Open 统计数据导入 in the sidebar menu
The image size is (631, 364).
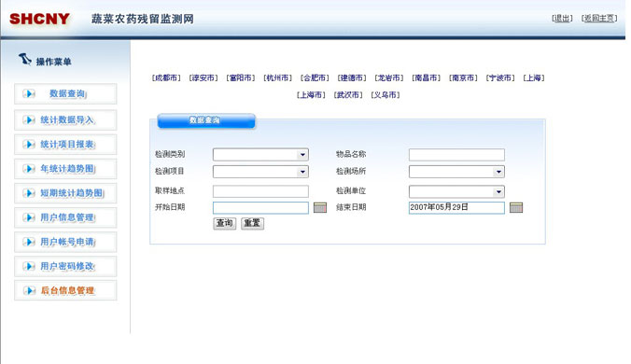pos(65,119)
